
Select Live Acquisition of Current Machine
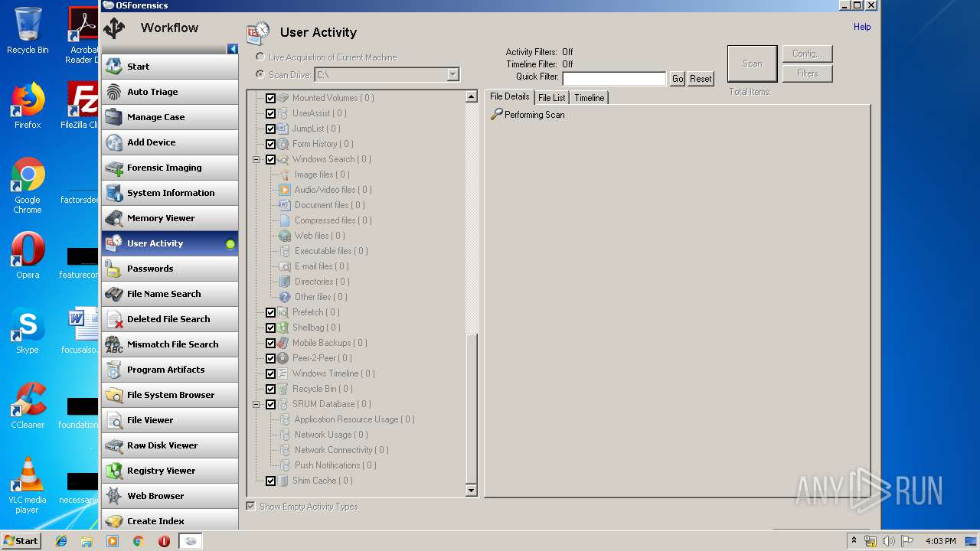coord(260,57)
